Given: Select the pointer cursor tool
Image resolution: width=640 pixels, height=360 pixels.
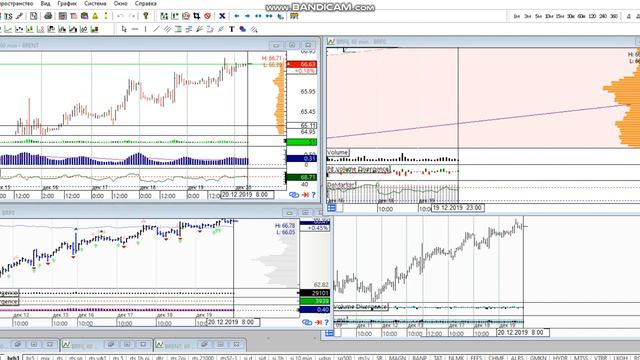Looking at the screenshot, I should click(124, 29).
